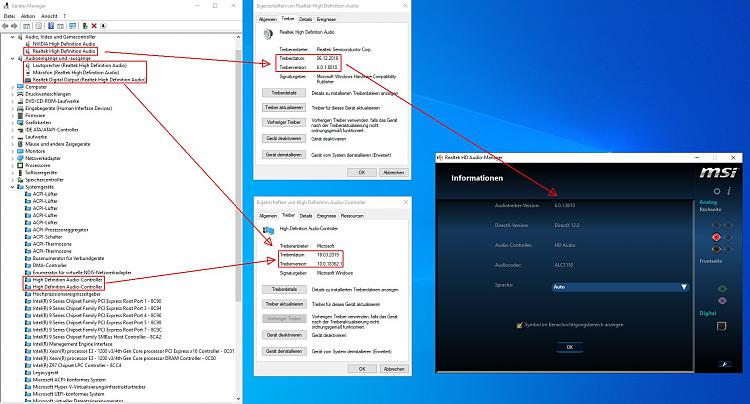Expand the Computer tree node
750x404 pixels.
point(12,87)
